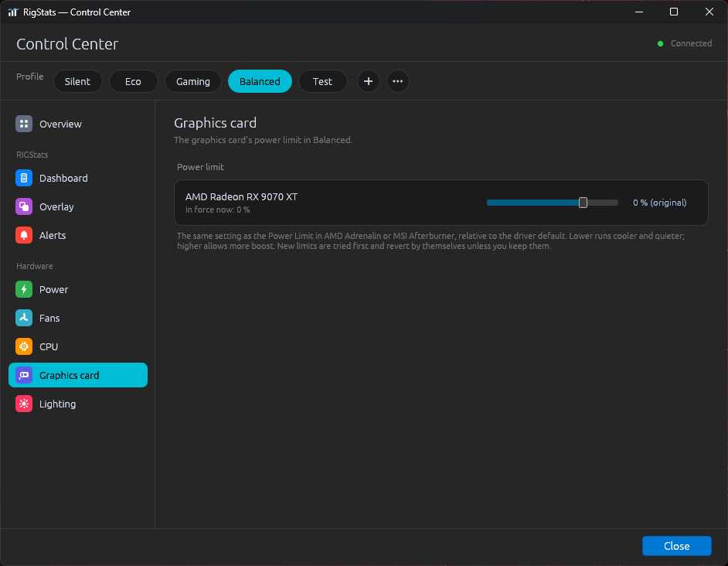
Task: Click the 'Profile' label
Action: pyautogui.click(x=29, y=77)
